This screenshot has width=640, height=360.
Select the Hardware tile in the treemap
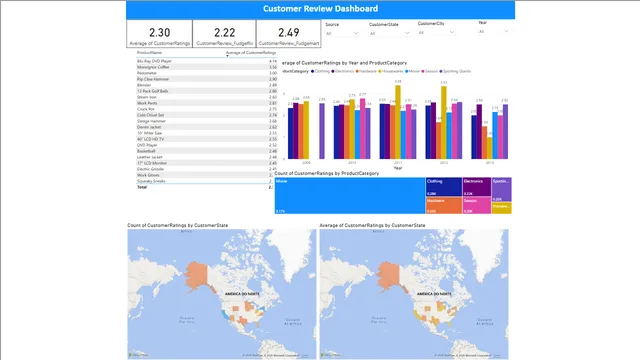coord(444,205)
